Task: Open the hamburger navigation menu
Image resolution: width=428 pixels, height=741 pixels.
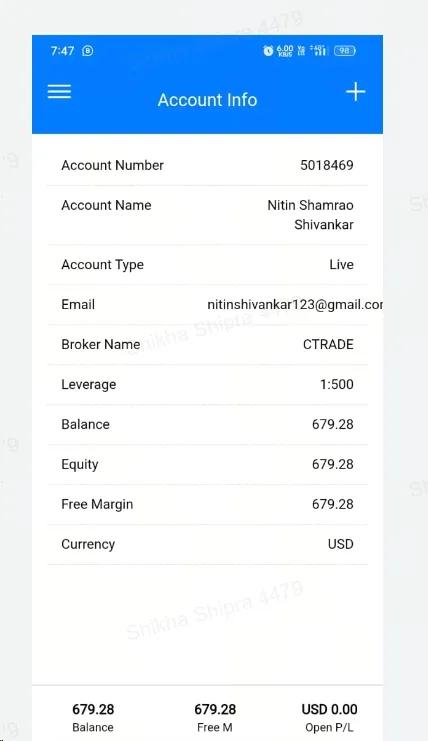Action: [x=59, y=92]
